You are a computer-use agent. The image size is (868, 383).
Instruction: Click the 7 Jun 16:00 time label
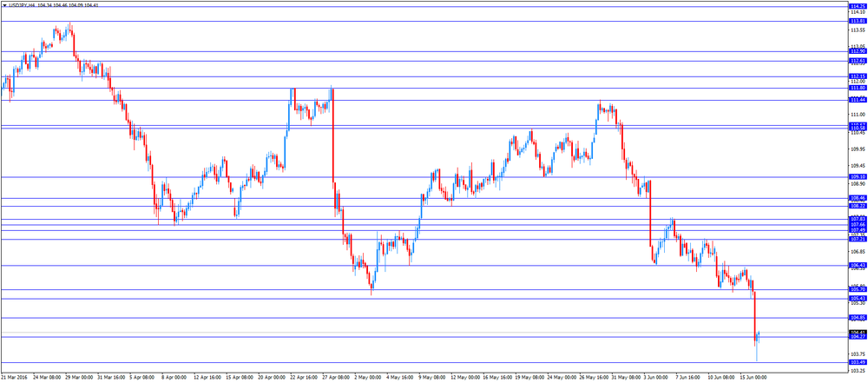689,378
